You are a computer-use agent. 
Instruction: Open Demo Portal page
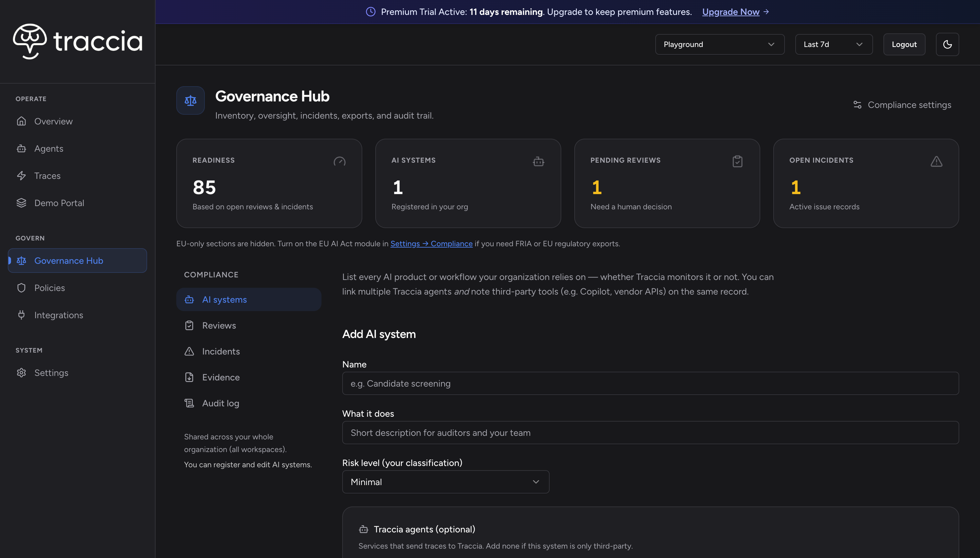click(77, 203)
